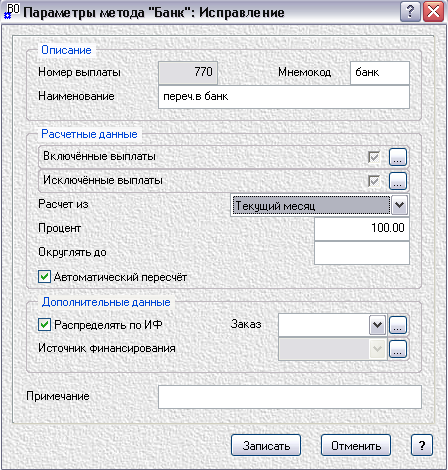Viewport: 448px width, 470px height.
Task: Click the Отменить button
Action: 356,445
